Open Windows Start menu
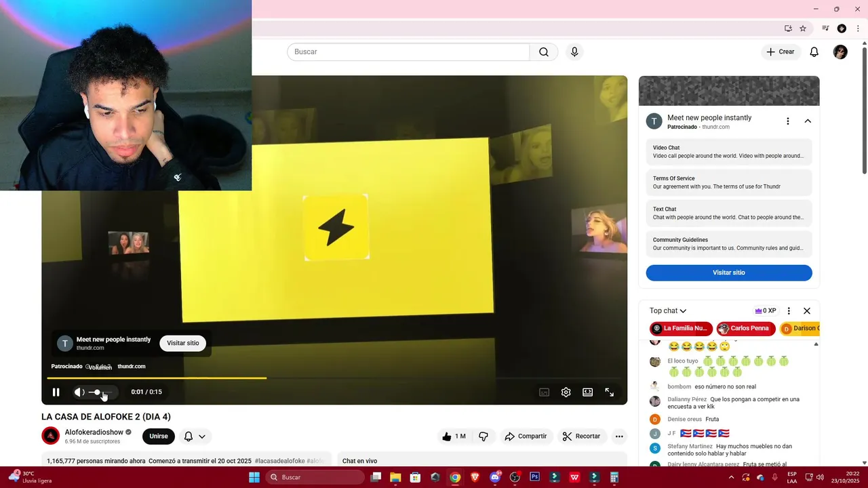Screen dimensions: 868x488 [254, 477]
